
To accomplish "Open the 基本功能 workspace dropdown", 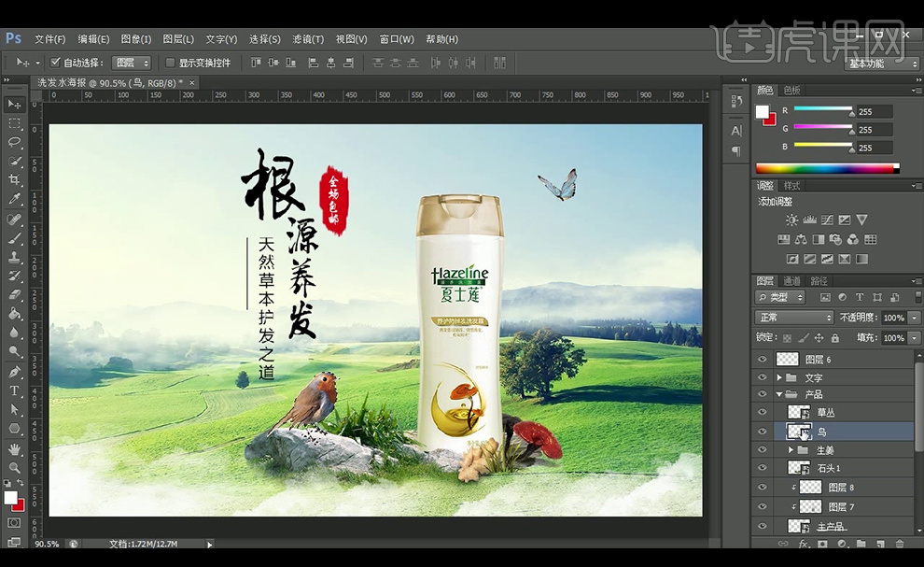I will tap(882, 64).
